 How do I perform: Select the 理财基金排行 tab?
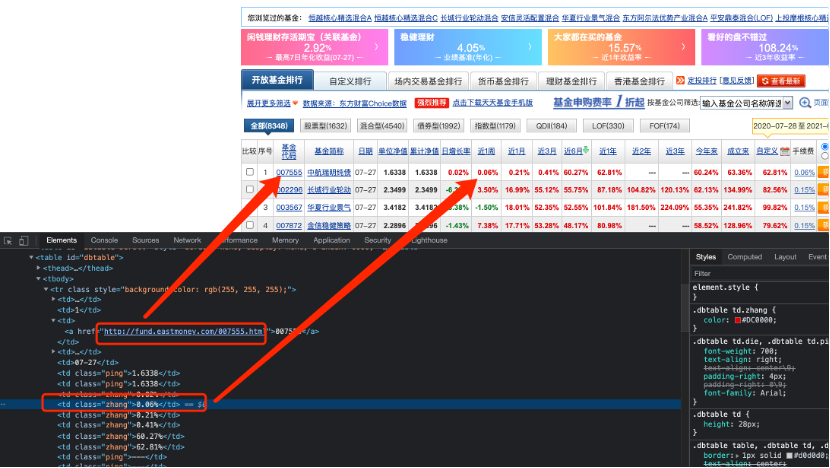(571, 81)
